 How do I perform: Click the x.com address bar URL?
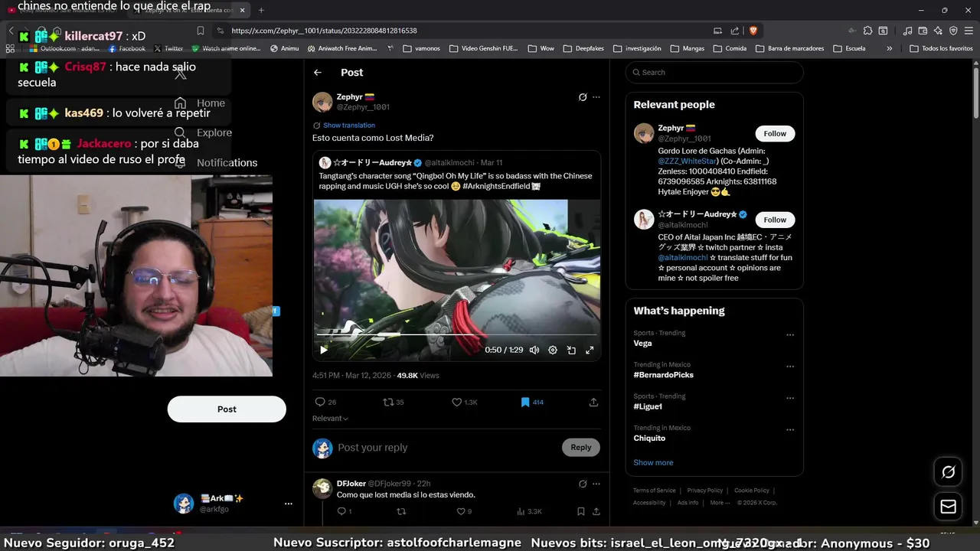coord(324,31)
